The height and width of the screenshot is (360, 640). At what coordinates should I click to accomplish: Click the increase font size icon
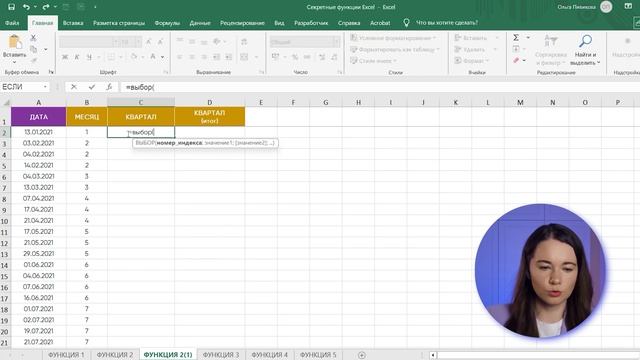click(149, 42)
